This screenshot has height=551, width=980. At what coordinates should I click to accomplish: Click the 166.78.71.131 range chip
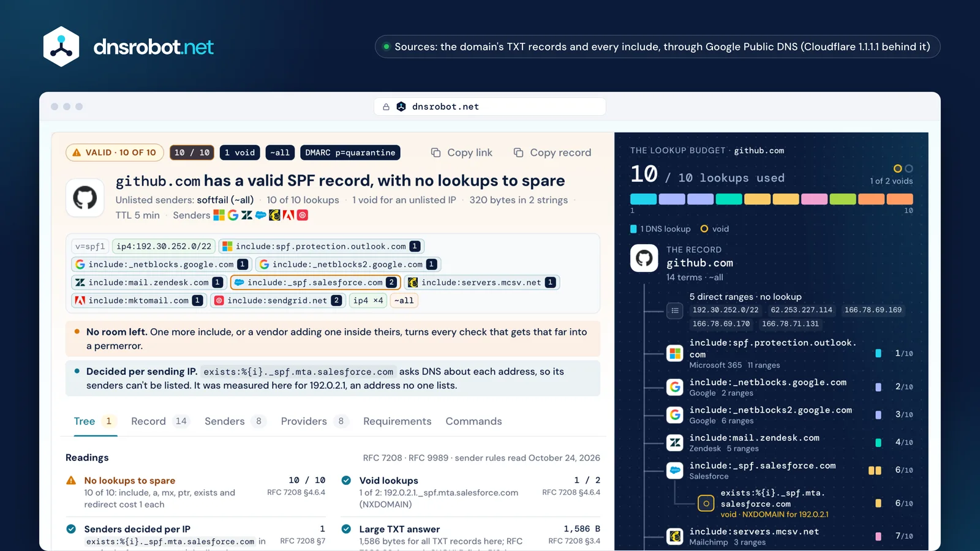(790, 324)
